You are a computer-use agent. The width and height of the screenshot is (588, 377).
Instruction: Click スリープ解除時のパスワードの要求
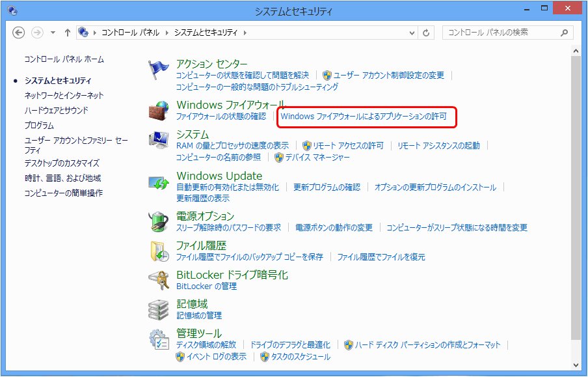click(x=229, y=227)
